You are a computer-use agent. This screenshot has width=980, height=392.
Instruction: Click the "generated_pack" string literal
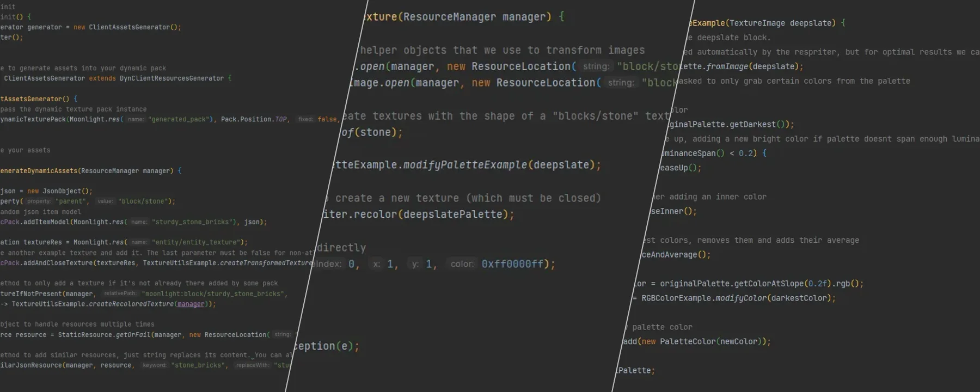(x=179, y=119)
